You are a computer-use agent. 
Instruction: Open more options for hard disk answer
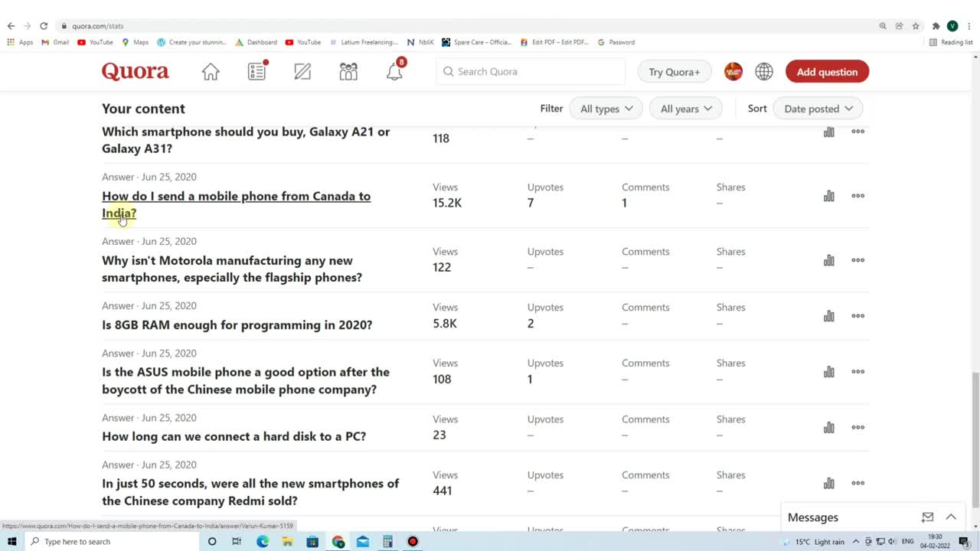857,428
